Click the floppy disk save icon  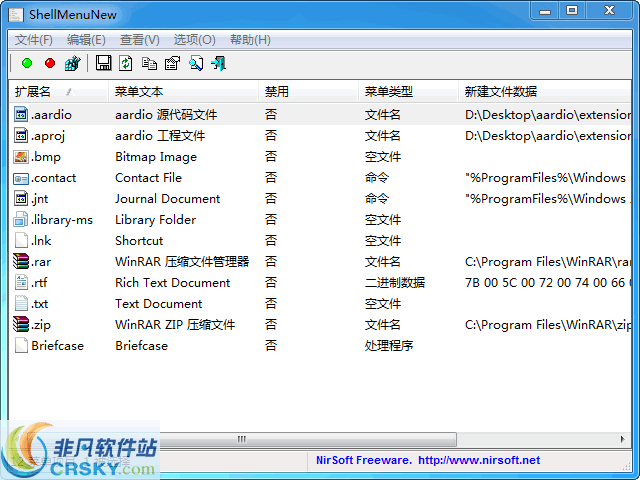(x=104, y=63)
